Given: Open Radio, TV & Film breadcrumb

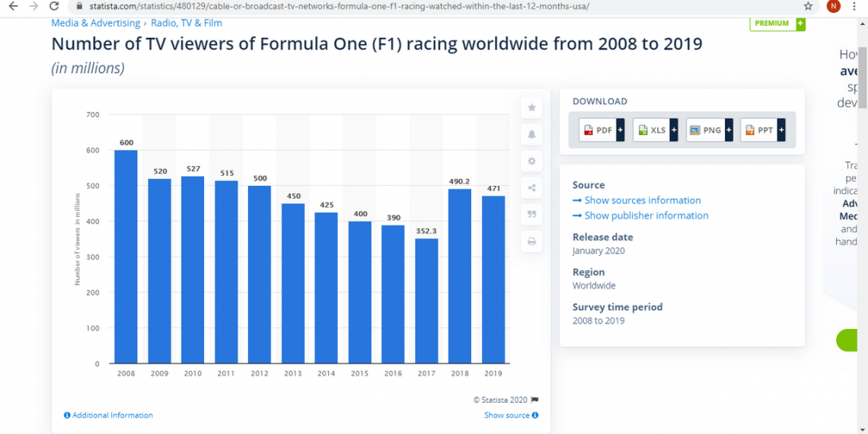Looking at the screenshot, I should coord(187,24).
